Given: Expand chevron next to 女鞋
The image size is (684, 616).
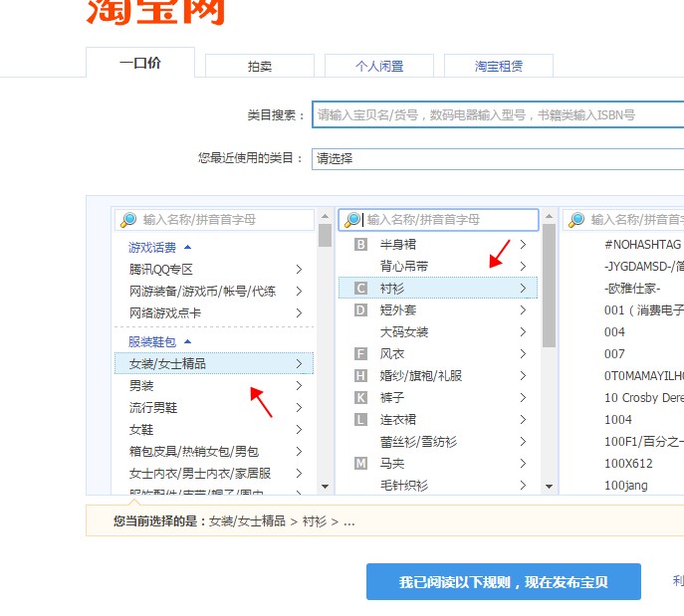Looking at the screenshot, I should (299, 430).
